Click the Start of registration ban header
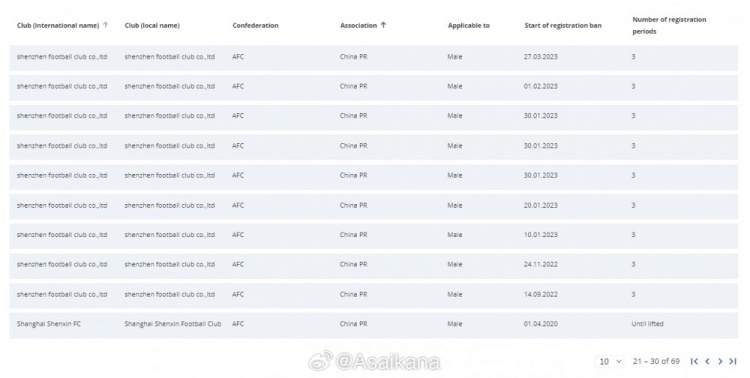The width and height of the screenshot is (750, 378). coord(563,25)
